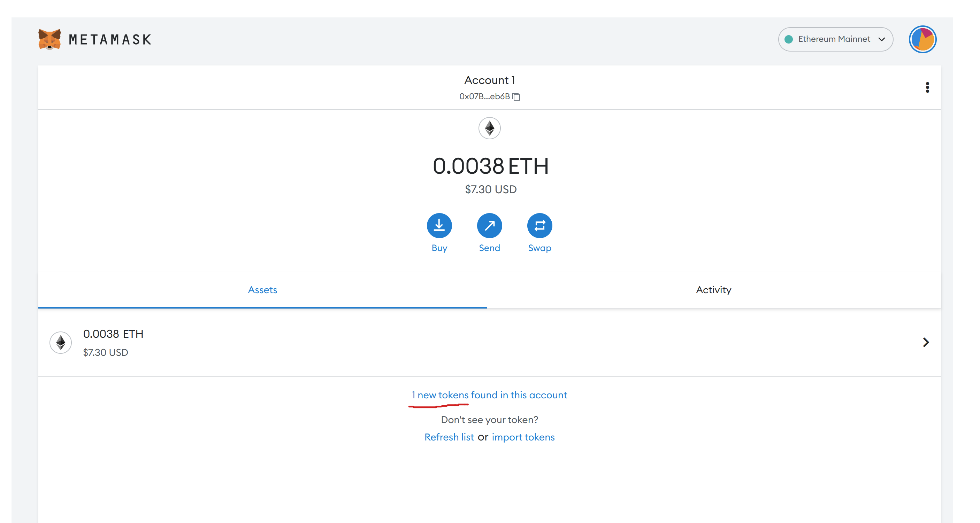
Task: Switch to the Activity tab
Action: click(x=713, y=290)
